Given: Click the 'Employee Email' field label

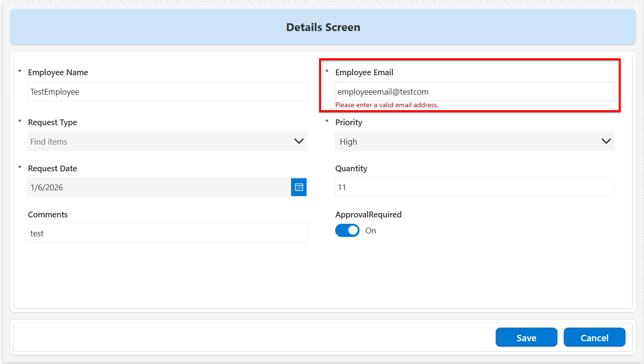Looking at the screenshot, I should [364, 72].
